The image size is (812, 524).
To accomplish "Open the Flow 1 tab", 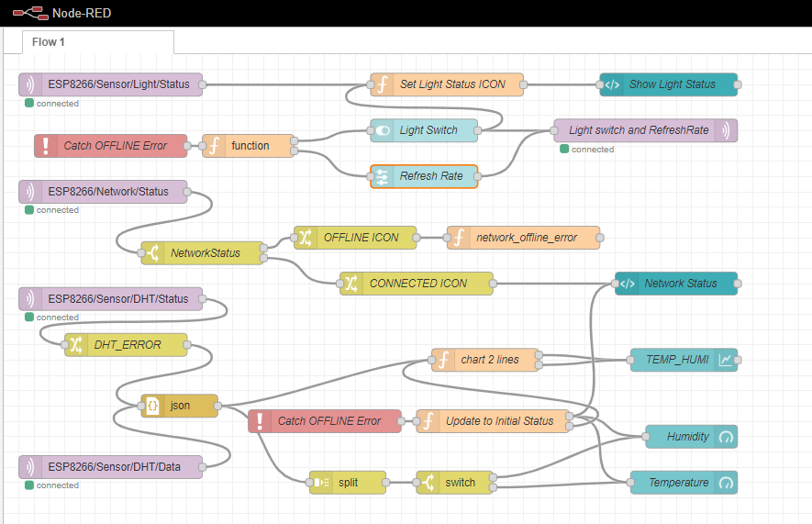I will tap(98, 42).
